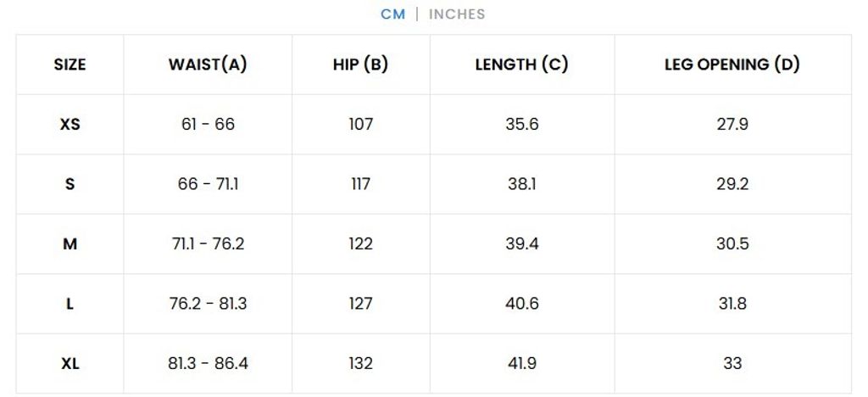The width and height of the screenshot is (868, 397).
Task: Click the SIZE column header
Action: (x=70, y=64)
